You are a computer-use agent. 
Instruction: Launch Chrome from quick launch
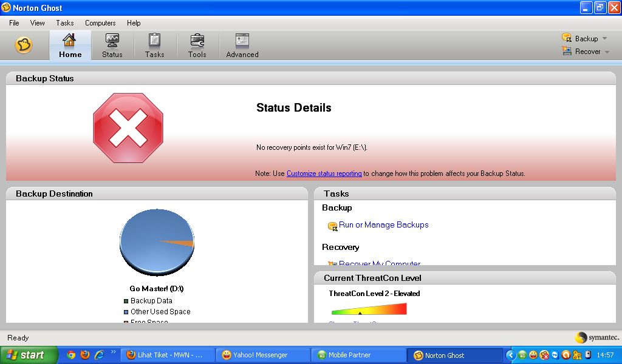(71, 355)
